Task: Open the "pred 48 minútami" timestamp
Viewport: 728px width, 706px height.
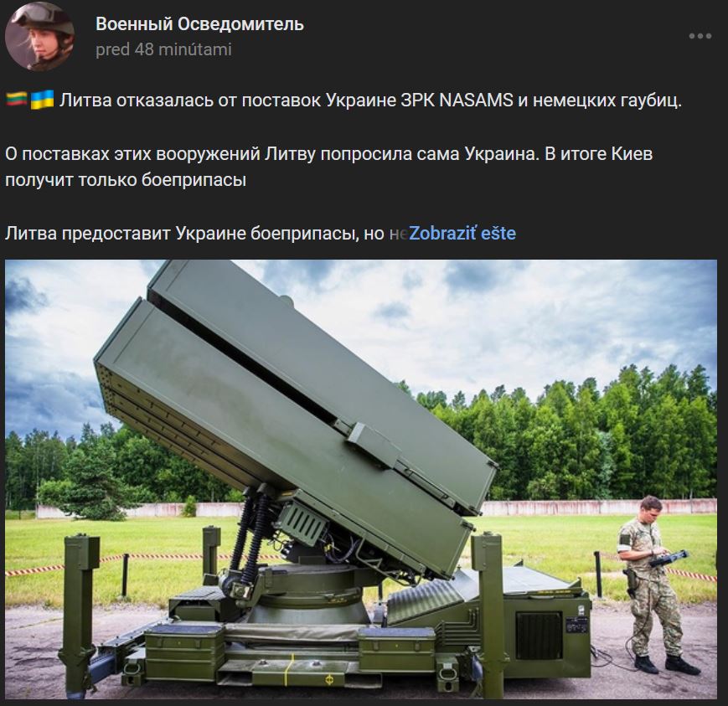Action: point(163,49)
